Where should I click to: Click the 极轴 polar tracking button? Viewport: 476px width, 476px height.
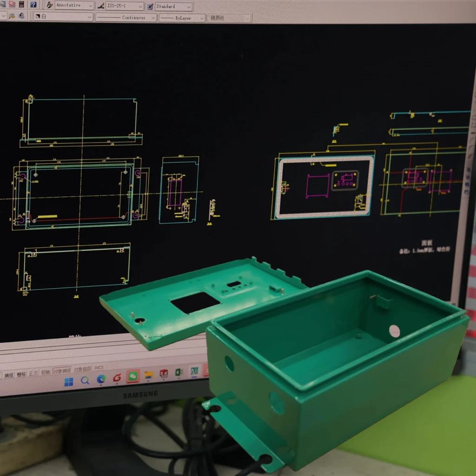coord(46,372)
